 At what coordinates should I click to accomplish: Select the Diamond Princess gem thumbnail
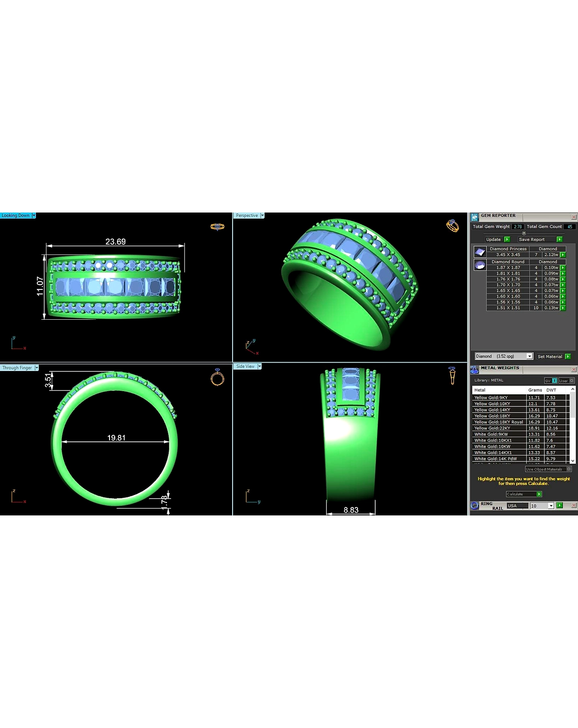pyautogui.click(x=480, y=252)
